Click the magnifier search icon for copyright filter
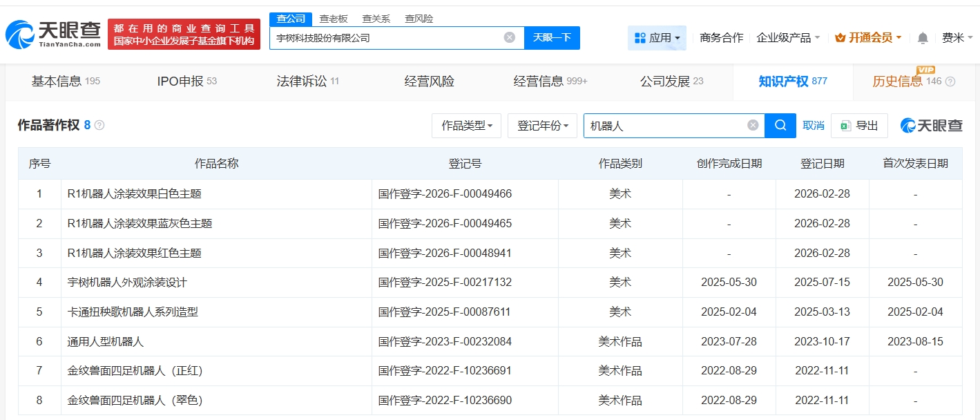980x420 pixels. [x=780, y=126]
